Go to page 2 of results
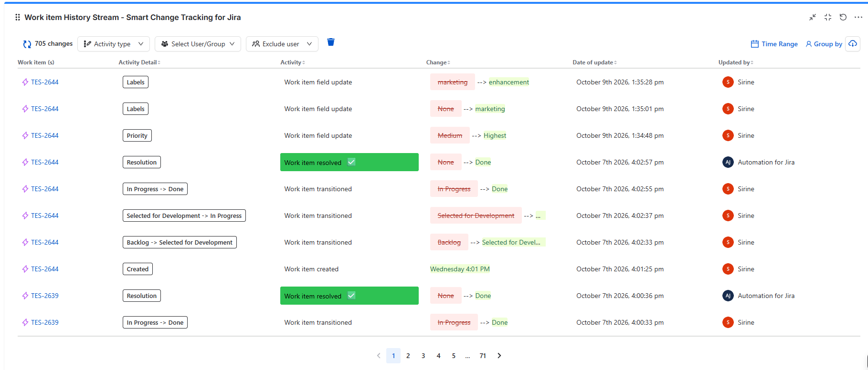Screen dimensions: 868x370 click(x=408, y=356)
